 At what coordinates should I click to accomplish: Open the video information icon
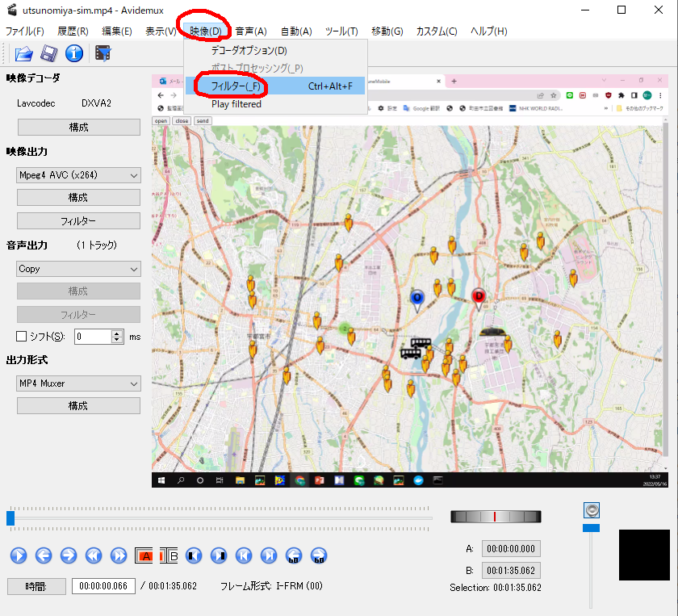(74, 54)
